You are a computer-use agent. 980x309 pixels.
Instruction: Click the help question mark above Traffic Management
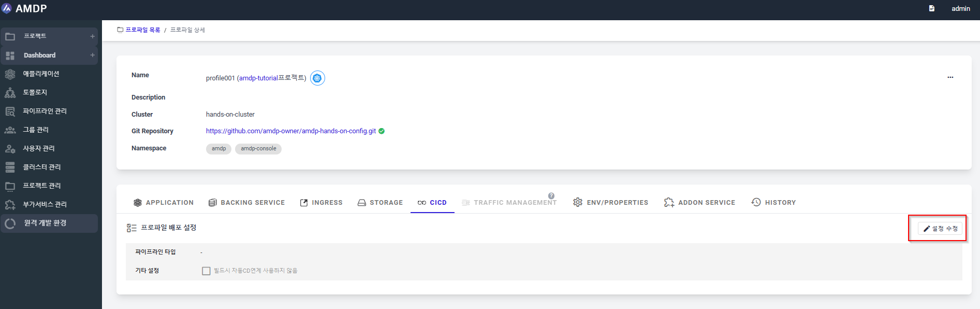(551, 196)
